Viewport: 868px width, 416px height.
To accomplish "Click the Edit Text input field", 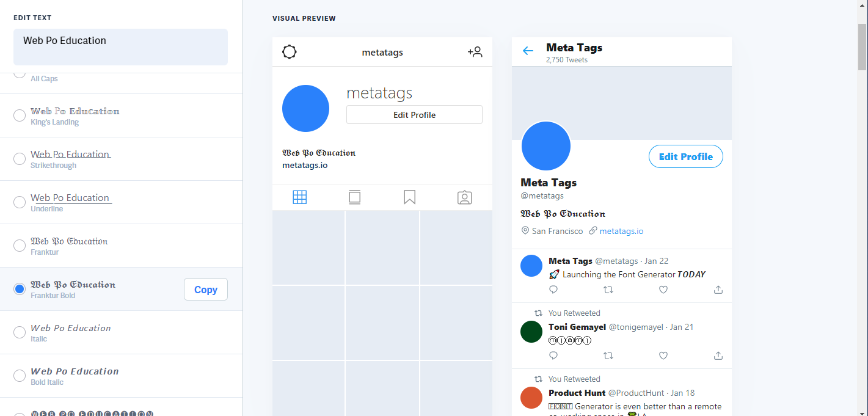I will [120, 46].
